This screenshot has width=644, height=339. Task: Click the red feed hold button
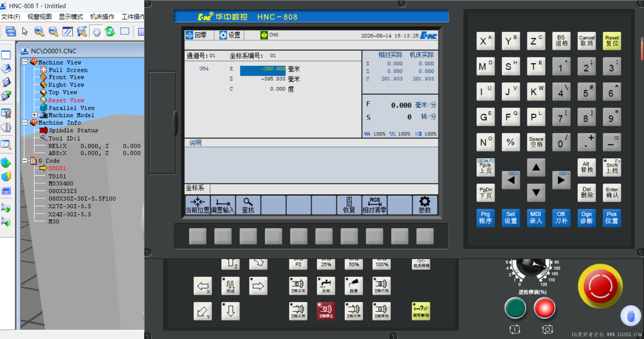(x=545, y=308)
